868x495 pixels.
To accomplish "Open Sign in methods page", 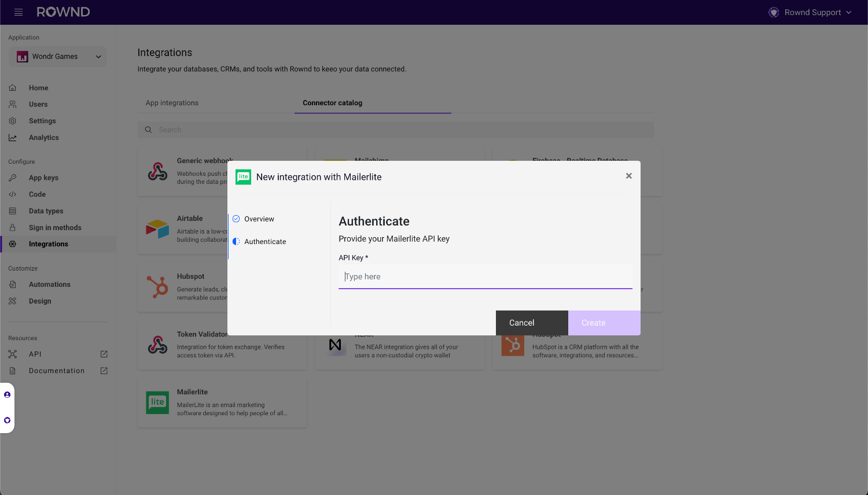I will point(55,228).
